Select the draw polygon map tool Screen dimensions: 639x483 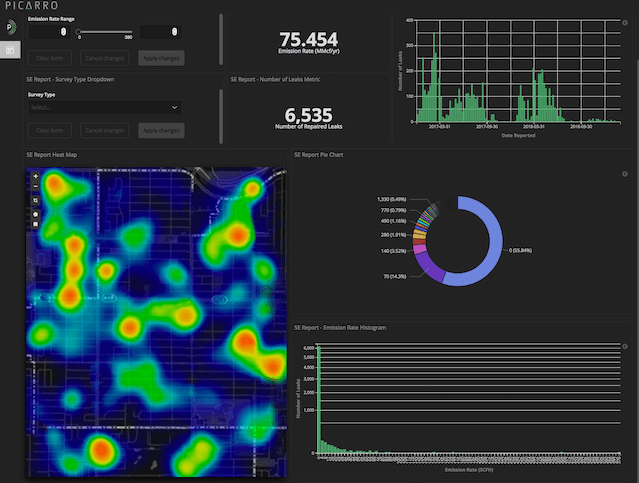pos(35,214)
